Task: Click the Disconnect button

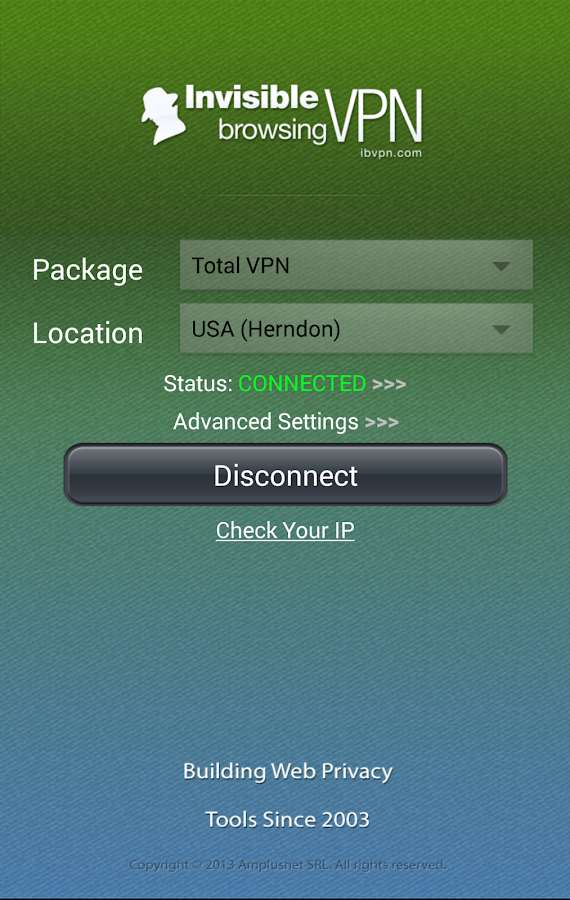Action: point(285,475)
